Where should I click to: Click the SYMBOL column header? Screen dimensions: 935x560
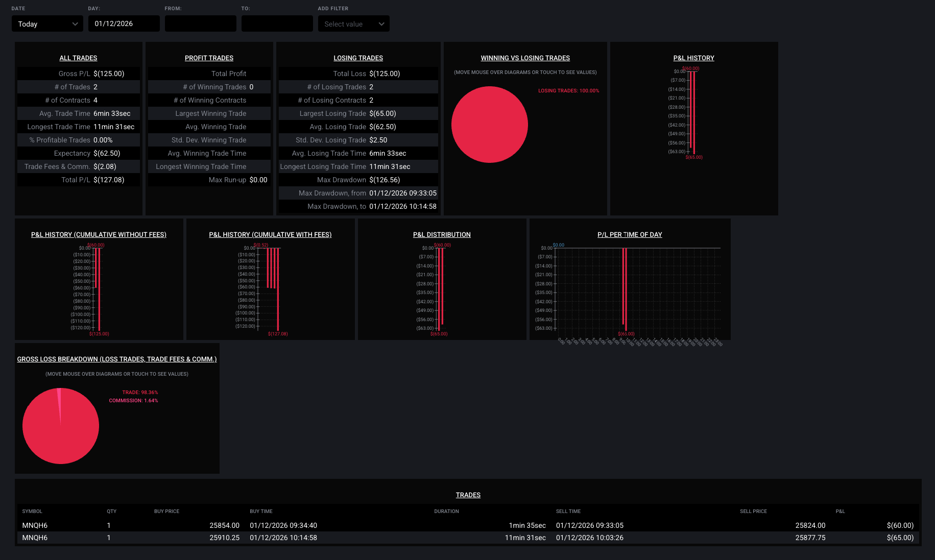[32, 511]
